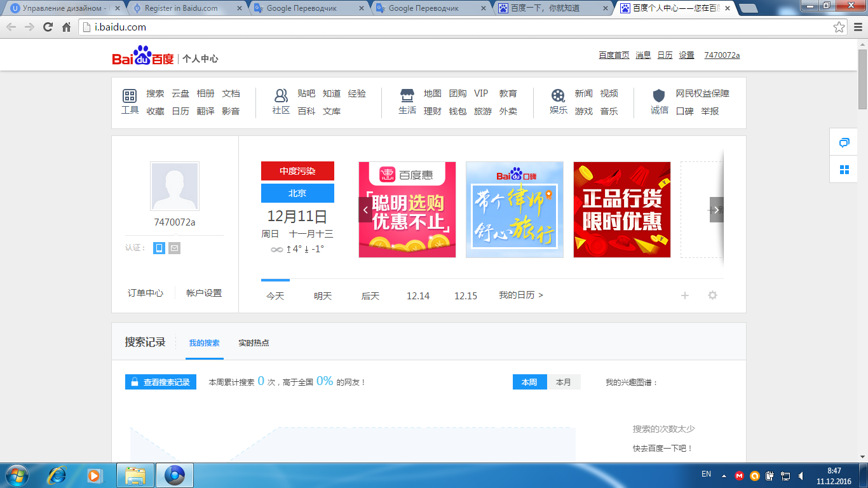Select the 12.15 date tab
The width and height of the screenshot is (868, 488).
pos(466,296)
